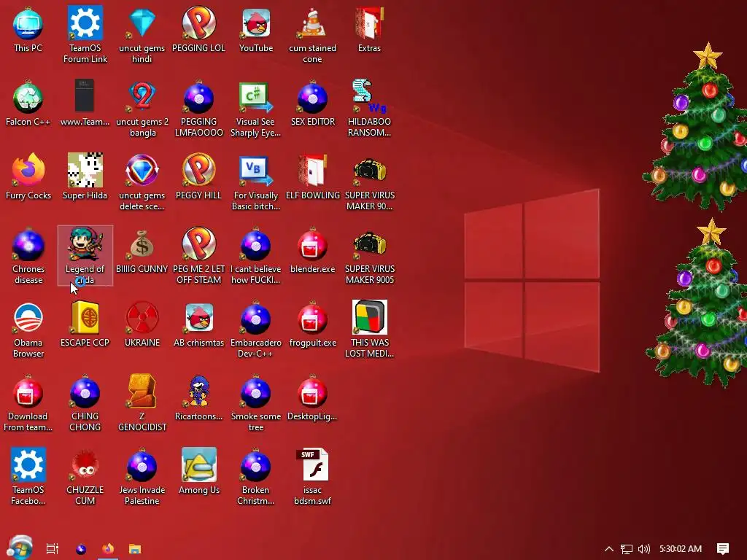Viewport: 747px width, 560px height.
Task: Open Task View on the taskbar
Action: 52,549
